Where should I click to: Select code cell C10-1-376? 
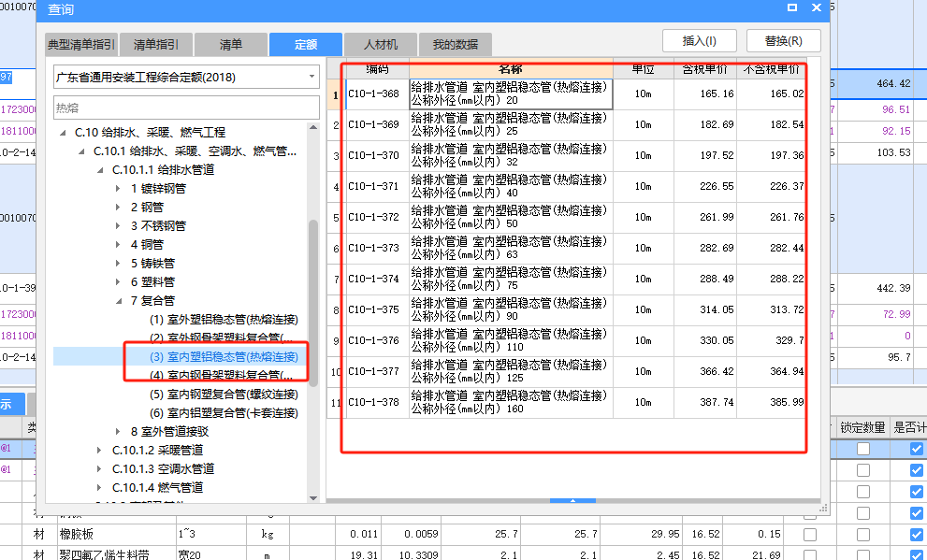pyautogui.click(x=377, y=341)
